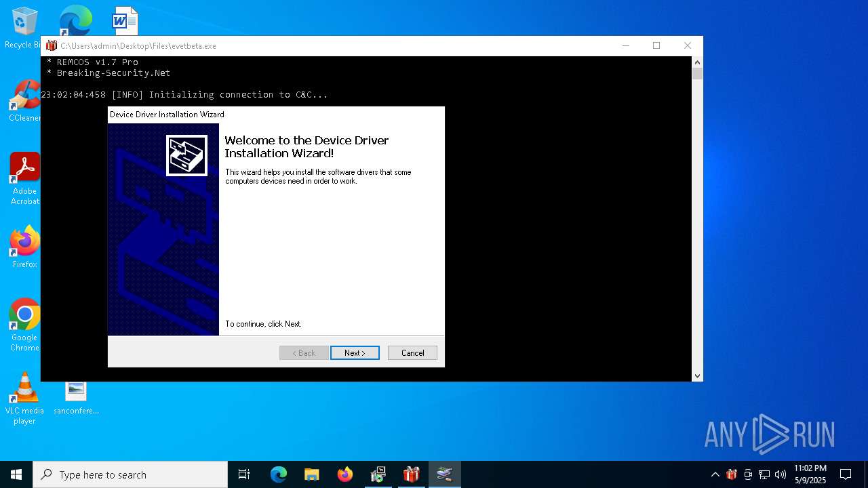
Task: Click Next in the Device Driver Wizard
Action: coord(355,353)
